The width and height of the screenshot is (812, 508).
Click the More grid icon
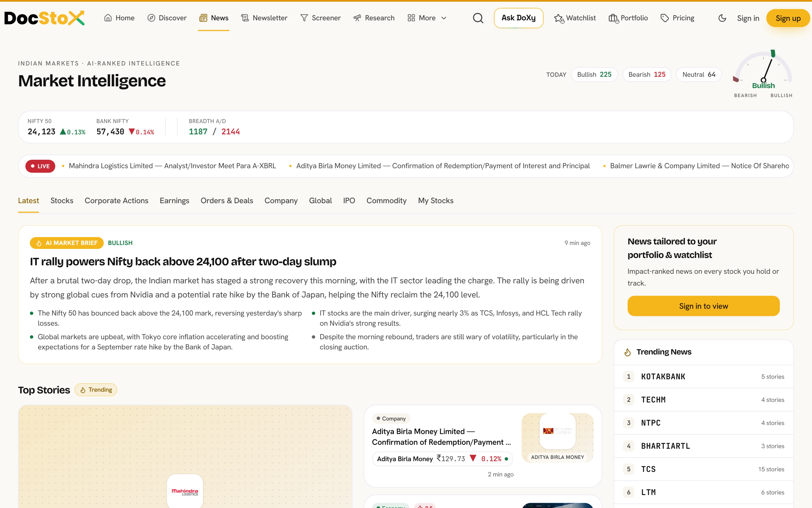click(x=411, y=18)
